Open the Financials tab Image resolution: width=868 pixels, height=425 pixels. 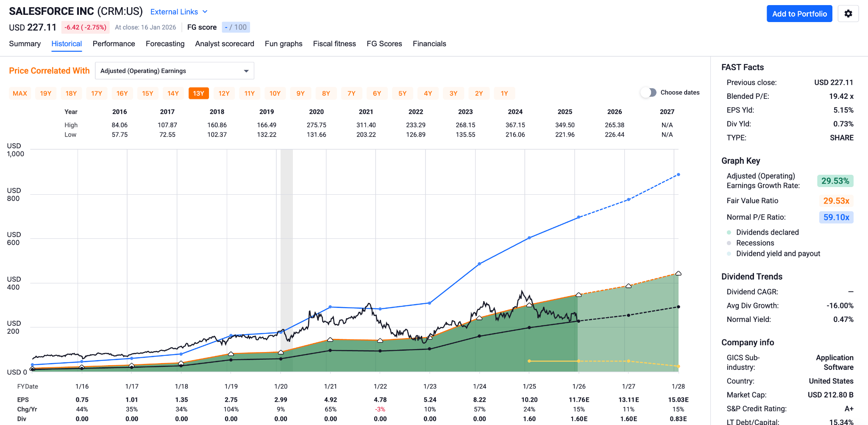point(429,44)
